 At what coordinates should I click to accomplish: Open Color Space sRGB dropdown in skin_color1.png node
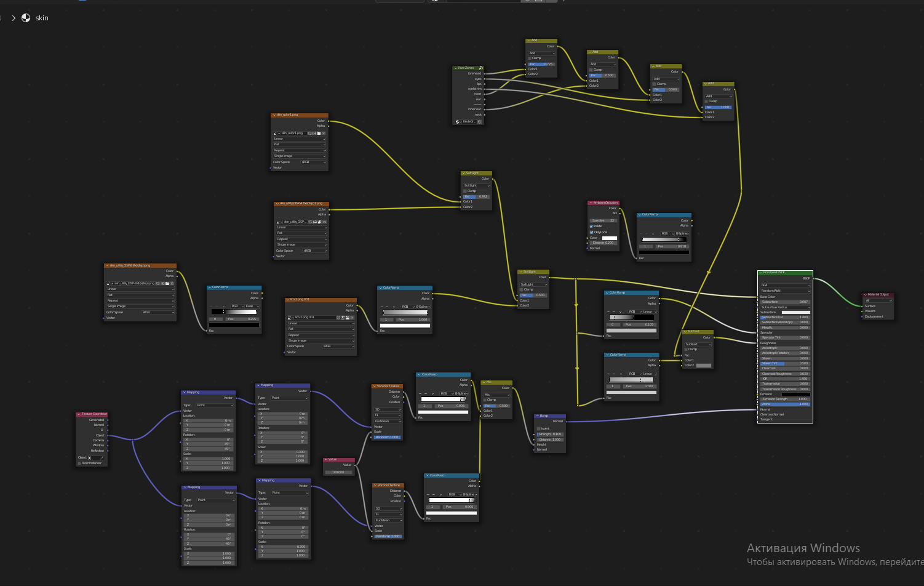(x=314, y=162)
